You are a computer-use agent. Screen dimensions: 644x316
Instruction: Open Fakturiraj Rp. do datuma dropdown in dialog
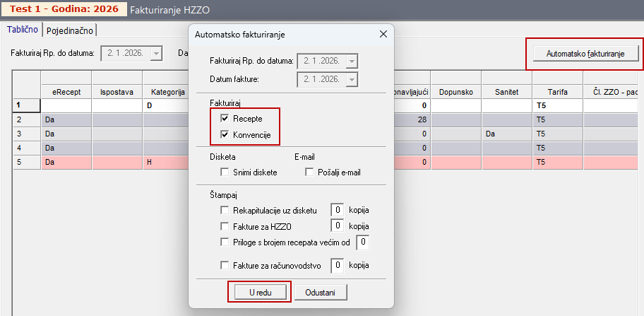352,61
